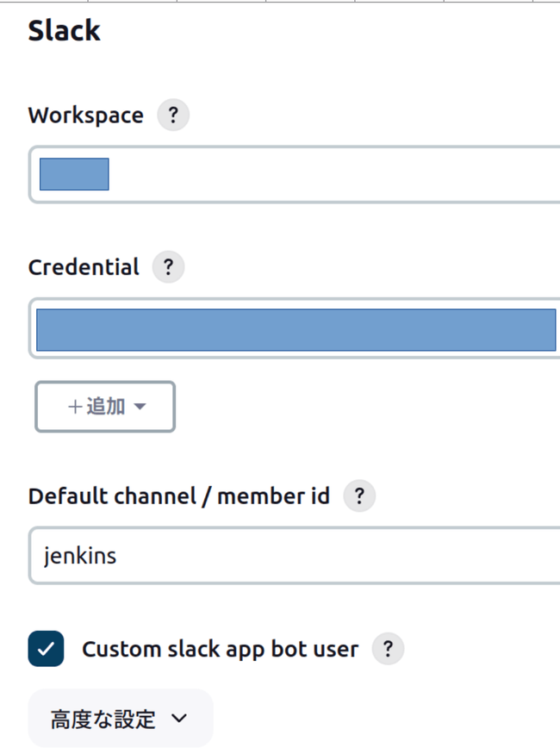Viewport: 560px width, 754px height.
Task: Toggle the Custom slack app bot user checkbox
Action: click(x=46, y=649)
